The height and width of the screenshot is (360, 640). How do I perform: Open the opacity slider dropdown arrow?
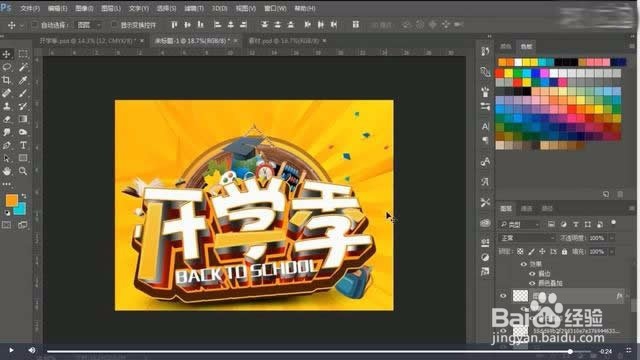pos(612,238)
